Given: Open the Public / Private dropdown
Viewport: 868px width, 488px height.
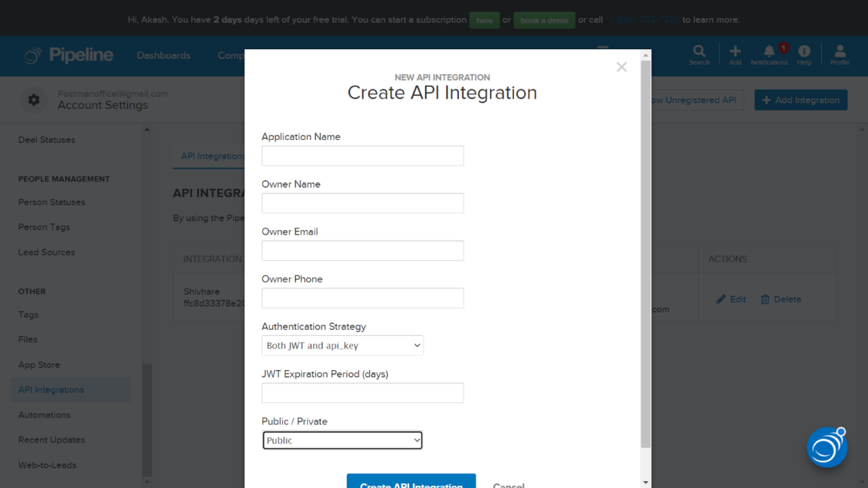Looking at the screenshot, I should click(343, 440).
